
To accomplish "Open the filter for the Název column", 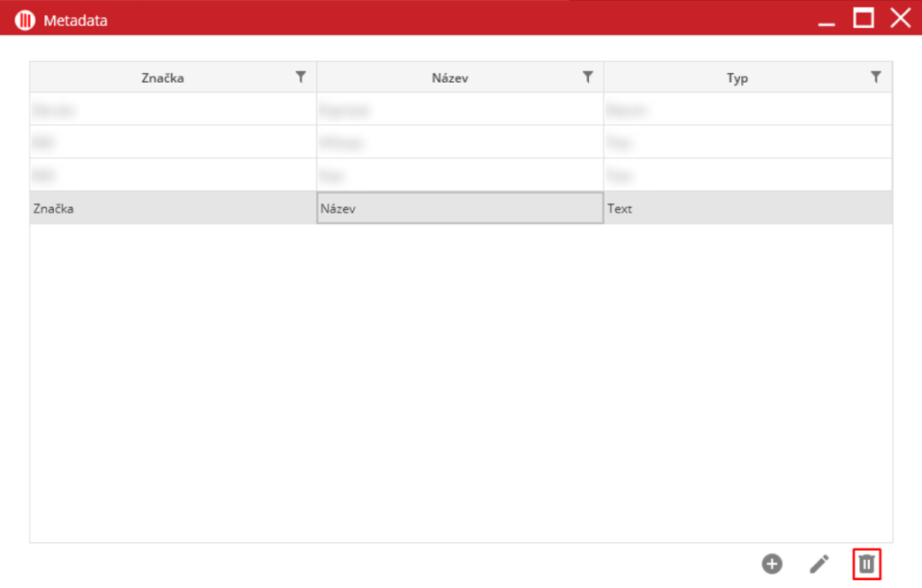I will pos(588,77).
